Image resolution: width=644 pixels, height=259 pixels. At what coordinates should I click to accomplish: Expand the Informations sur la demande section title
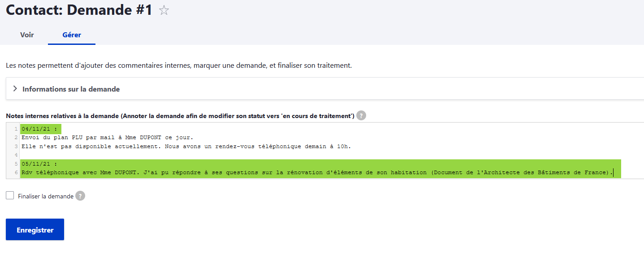coord(71,89)
